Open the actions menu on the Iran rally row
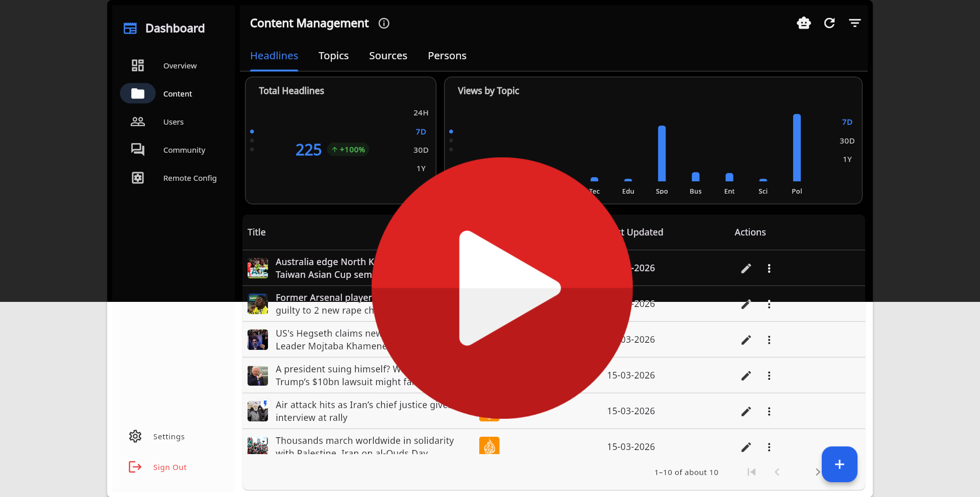This screenshot has width=980, height=497. pyautogui.click(x=769, y=411)
